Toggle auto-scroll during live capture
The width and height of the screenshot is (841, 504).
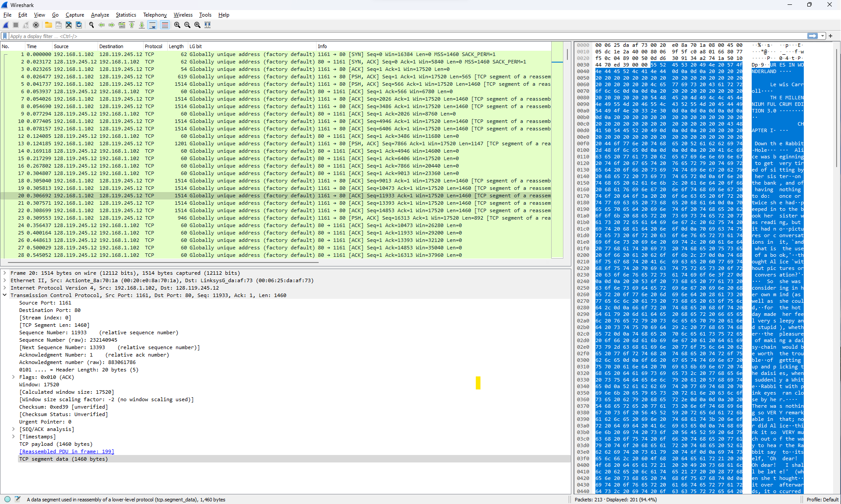coord(152,25)
